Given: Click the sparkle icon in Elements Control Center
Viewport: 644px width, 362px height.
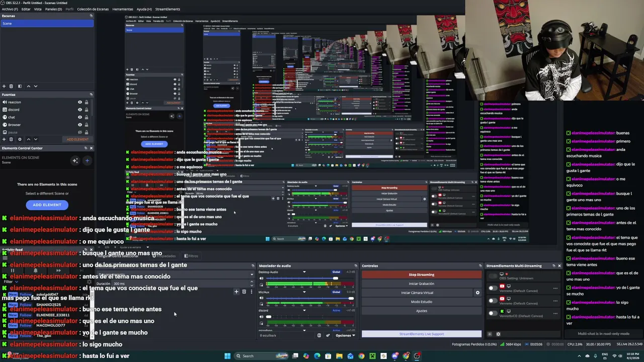Looking at the screenshot, I should (75, 161).
